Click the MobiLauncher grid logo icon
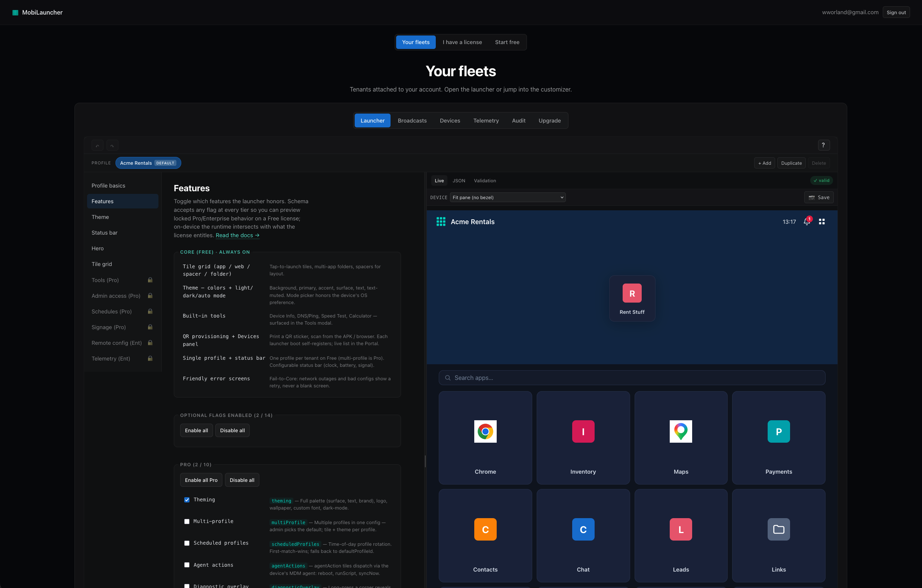 [15, 13]
